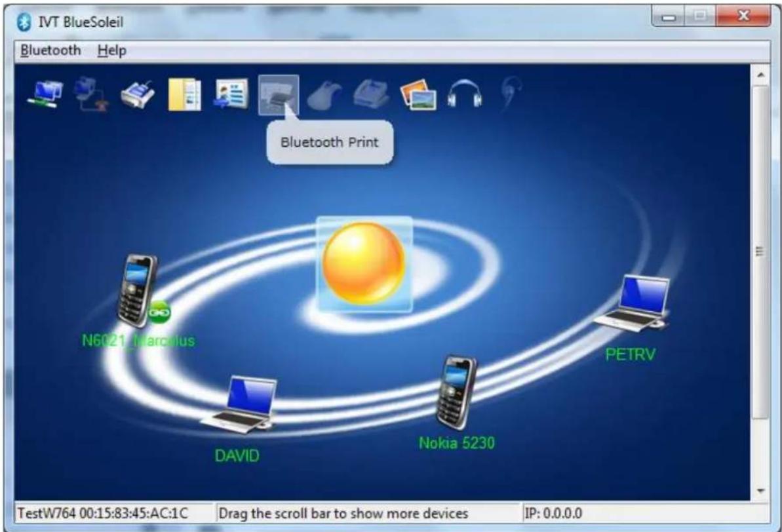Select the Bluetooth mouse input device icon
The image size is (782, 532).
pos(324,96)
